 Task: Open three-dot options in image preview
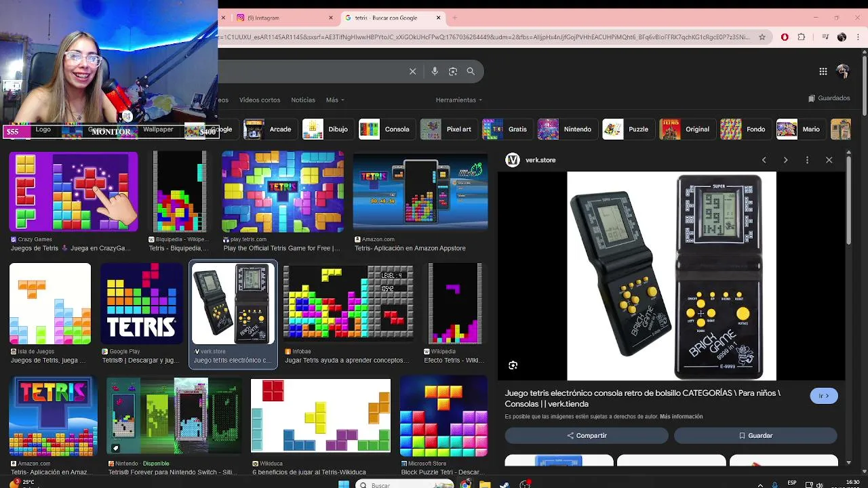tap(807, 160)
